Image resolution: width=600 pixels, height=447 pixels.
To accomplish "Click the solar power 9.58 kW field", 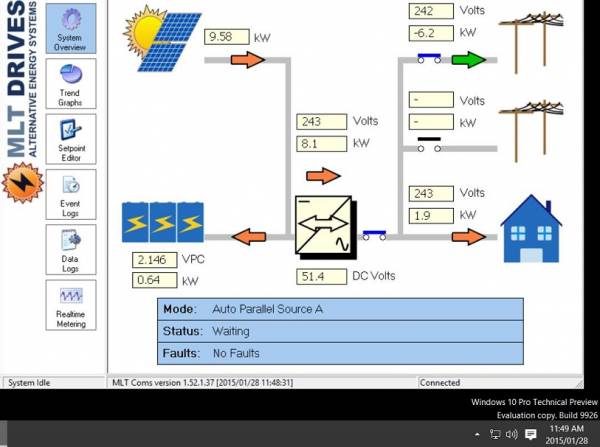I will [x=227, y=37].
